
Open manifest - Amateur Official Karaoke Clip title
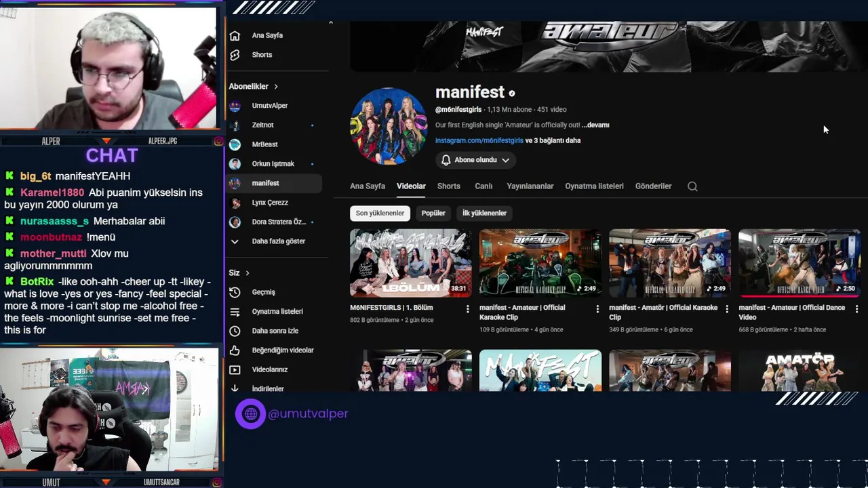pos(522,312)
